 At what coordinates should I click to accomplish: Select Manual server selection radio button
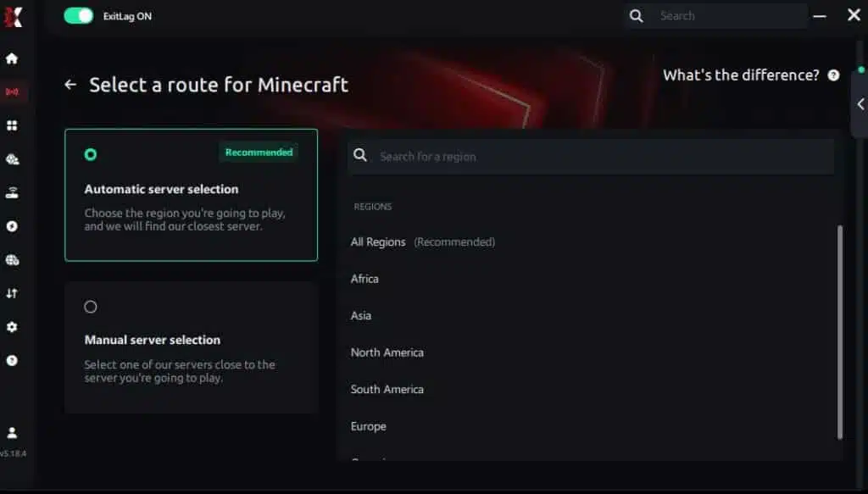(x=91, y=307)
